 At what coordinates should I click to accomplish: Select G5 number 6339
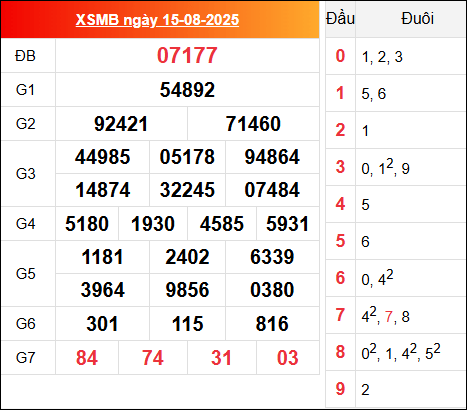272,257
